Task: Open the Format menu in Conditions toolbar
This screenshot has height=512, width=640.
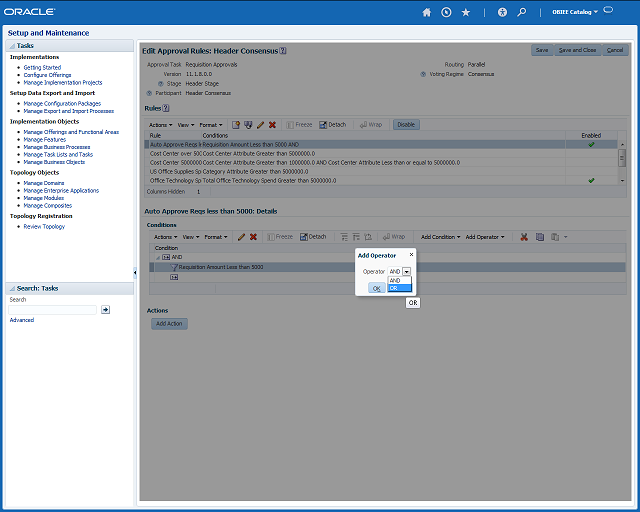Action: coord(216,237)
